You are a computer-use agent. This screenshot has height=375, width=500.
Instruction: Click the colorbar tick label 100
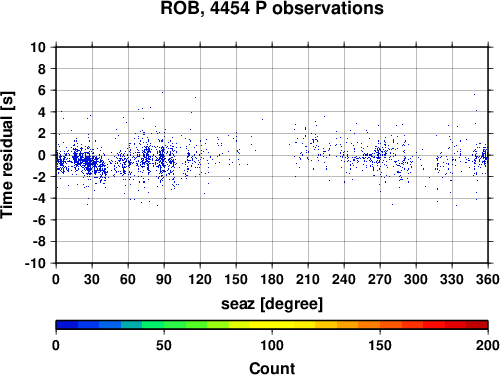[272, 345]
